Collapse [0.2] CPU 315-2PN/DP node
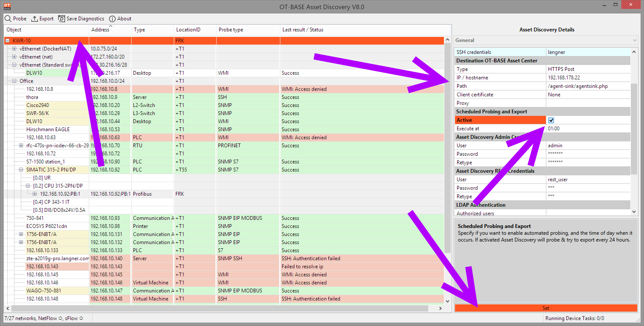 pyautogui.click(x=28, y=186)
